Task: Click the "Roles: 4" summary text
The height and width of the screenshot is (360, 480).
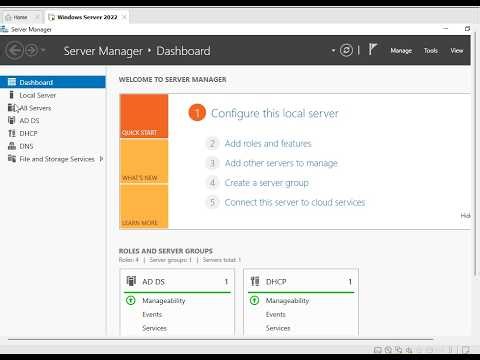Action: 129,260
